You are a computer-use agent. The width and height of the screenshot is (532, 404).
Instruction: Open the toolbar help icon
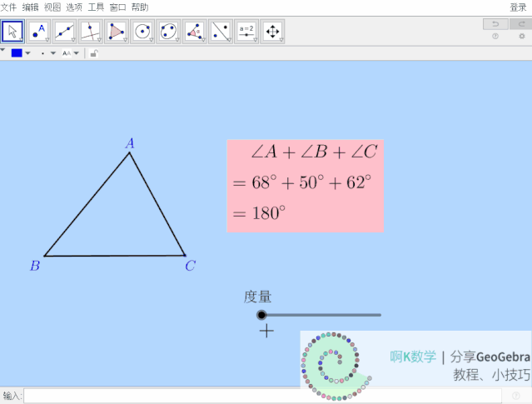tap(495, 36)
